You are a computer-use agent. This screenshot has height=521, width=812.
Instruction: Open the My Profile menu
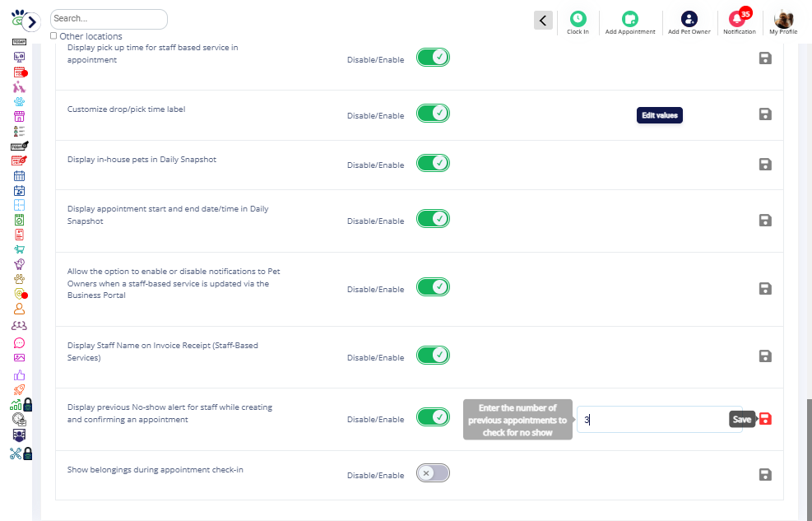tap(783, 23)
